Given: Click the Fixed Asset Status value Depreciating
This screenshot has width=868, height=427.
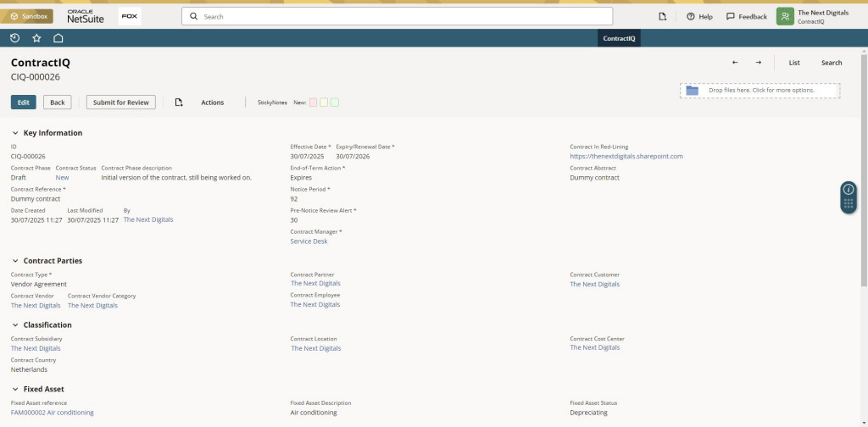Looking at the screenshot, I should pyautogui.click(x=589, y=413).
